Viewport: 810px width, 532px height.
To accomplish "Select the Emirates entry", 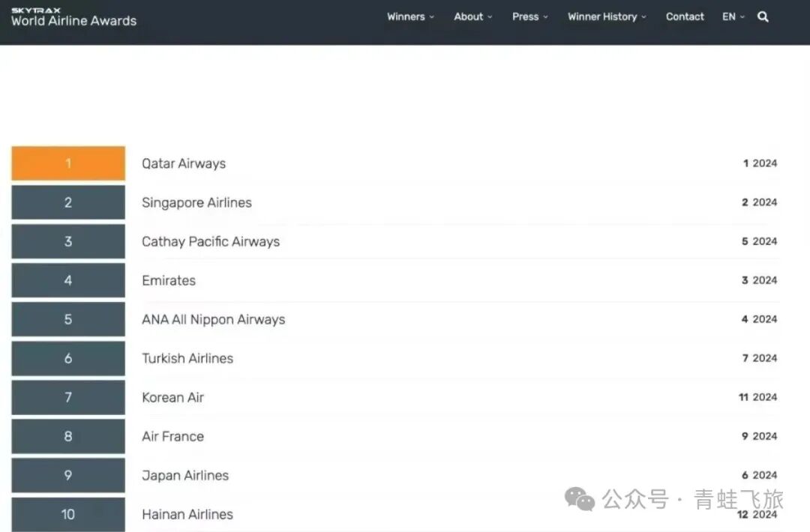I will [169, 281].
